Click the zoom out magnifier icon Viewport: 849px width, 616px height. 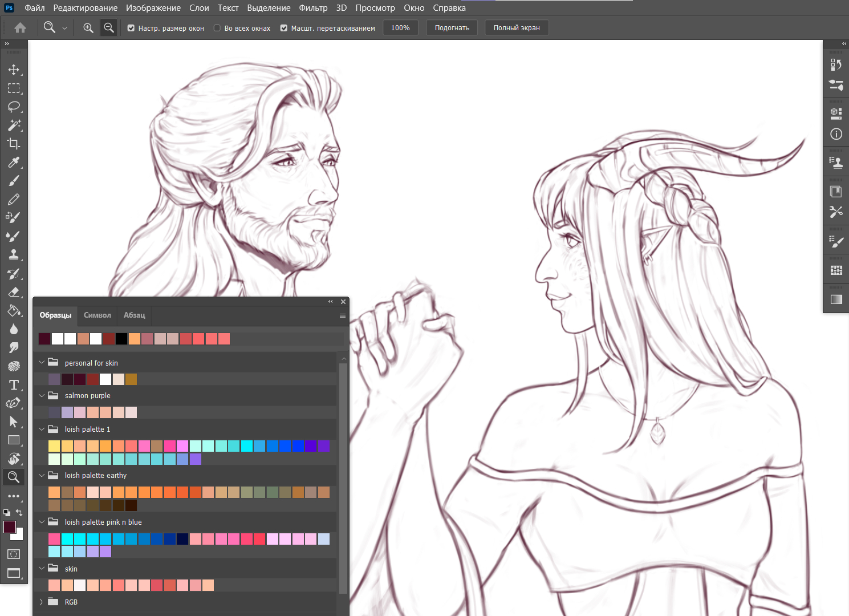click(108, 28)
